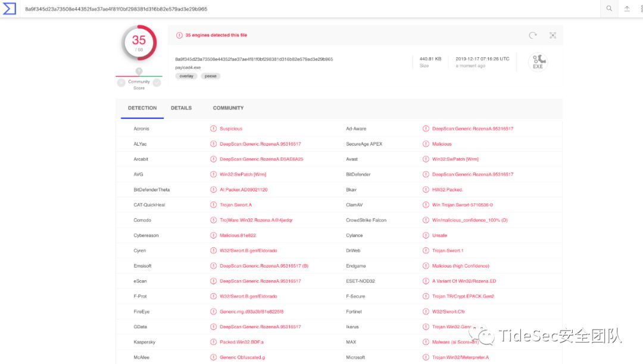Click alert icon for CAT-QuickHeal result
Screen dimensions: 643x364
[213, 205]
